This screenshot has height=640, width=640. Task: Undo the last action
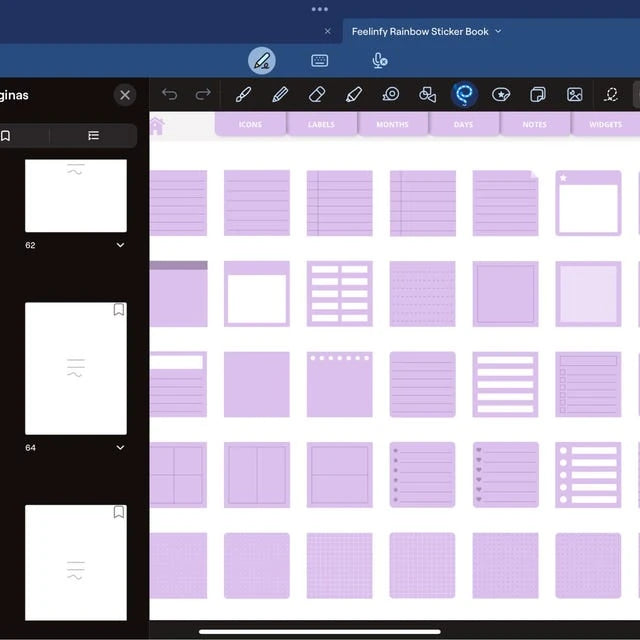click(169, 94)
